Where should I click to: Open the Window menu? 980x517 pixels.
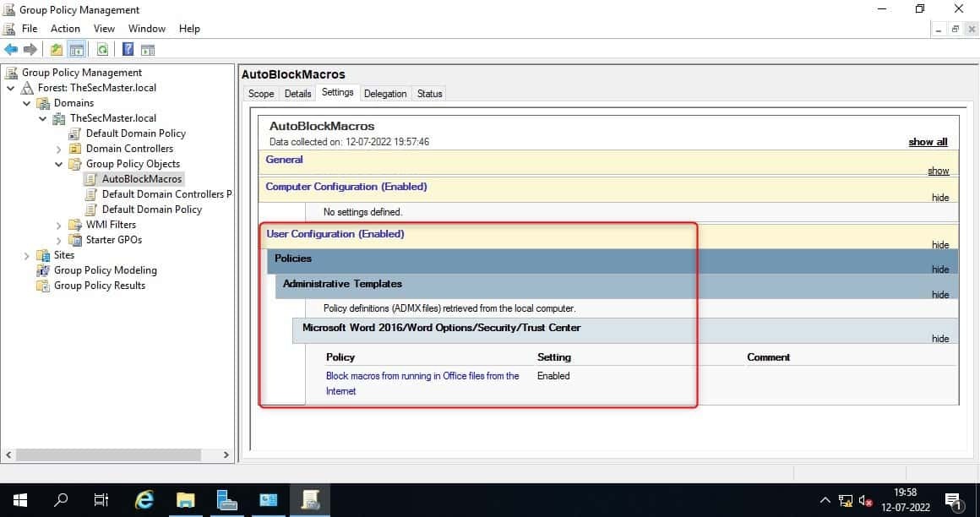point(147,29)
